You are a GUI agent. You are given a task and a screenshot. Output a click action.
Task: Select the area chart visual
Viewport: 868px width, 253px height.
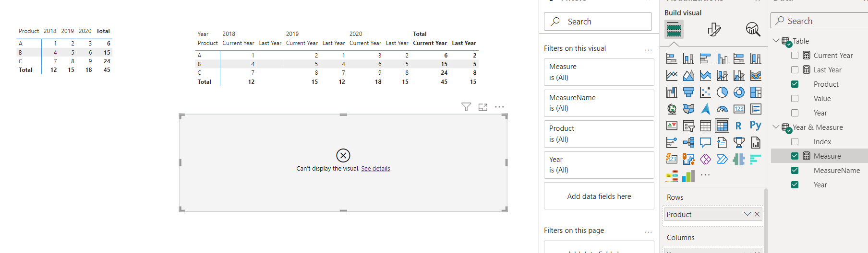point(688,76)
